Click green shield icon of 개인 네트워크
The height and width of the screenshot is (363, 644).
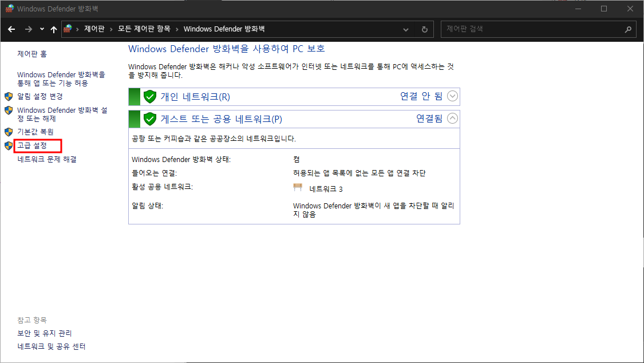[x=150, y=97]
